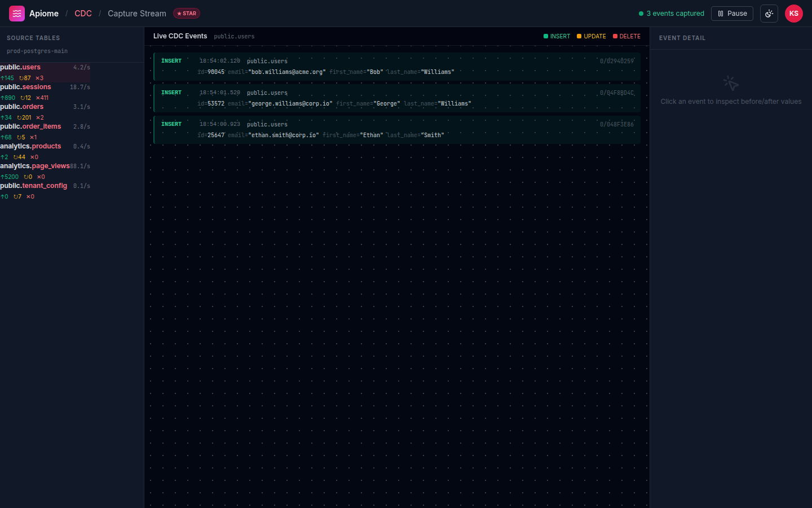Image resolution: width=812 pixels, height=508 pixels.
Task: Click the UPDATE legend swatch
Action: (x=579, y=36)
